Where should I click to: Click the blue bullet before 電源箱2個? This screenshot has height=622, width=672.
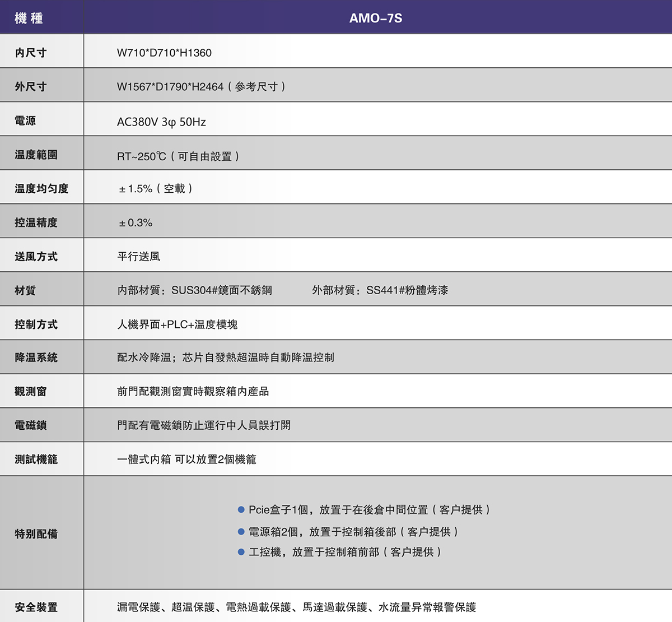pos(241,532)
